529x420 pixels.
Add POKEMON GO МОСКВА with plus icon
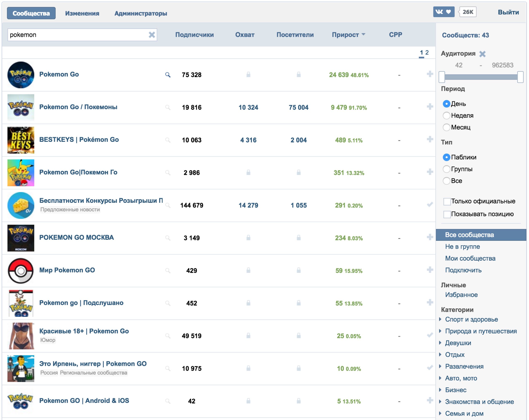(x=430, y=237)
